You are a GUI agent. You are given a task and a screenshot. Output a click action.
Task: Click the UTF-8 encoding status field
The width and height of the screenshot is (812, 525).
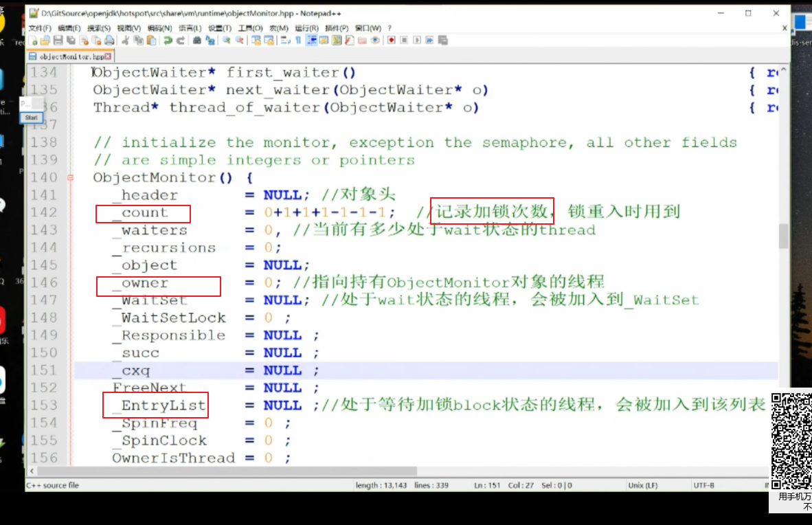[703, 486]
